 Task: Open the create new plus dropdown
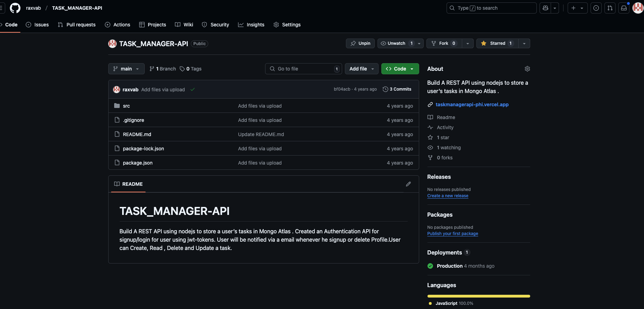[x=577, y=8]
